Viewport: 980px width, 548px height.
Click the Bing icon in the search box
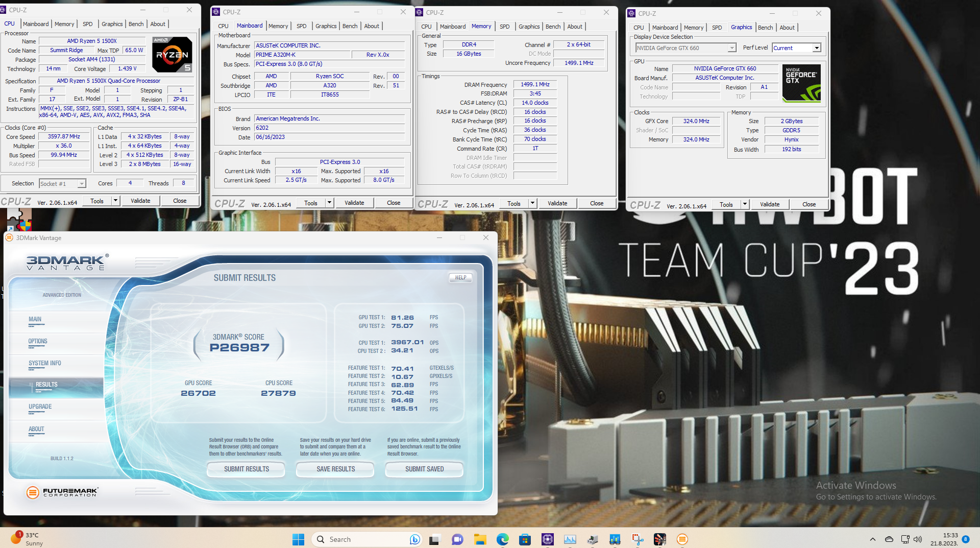(414, 539)
